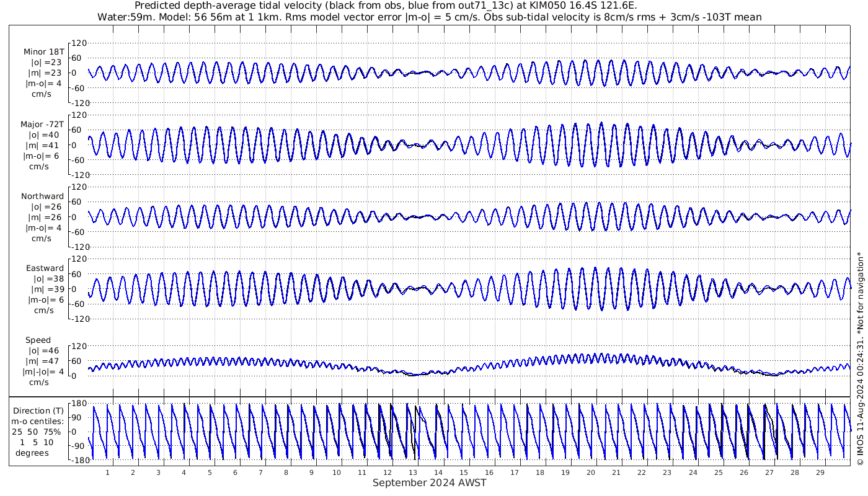Click the '|m|-|o|= 4' value in Speed panel
This screenshot has height=496, width=868.
click(x=43, y=371)
